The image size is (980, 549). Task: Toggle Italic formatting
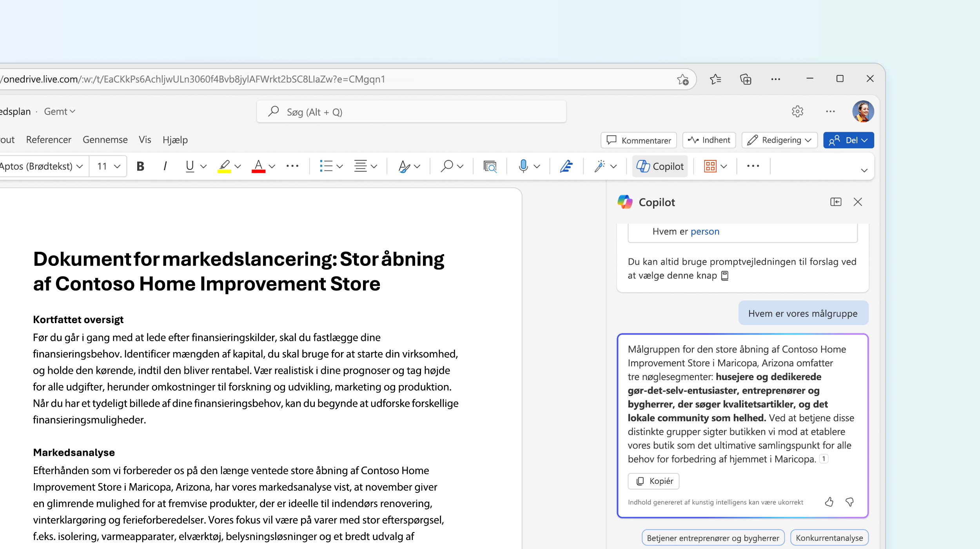pos(165,166)
